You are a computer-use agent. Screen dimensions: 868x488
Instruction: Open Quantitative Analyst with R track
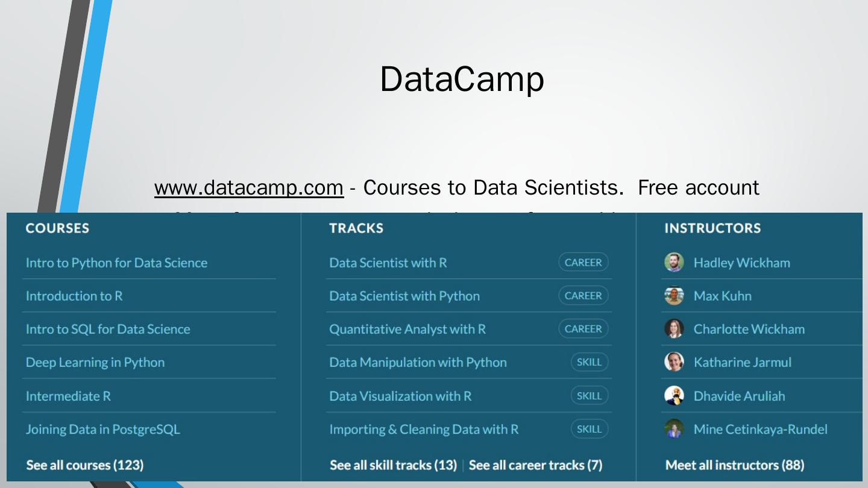coord(407,329)
